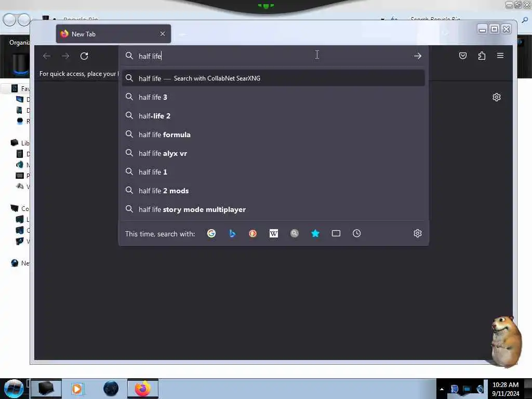Pick the grey magnifier search engine icon
This screenshot has width=532, height=399.
coord(295,233)
